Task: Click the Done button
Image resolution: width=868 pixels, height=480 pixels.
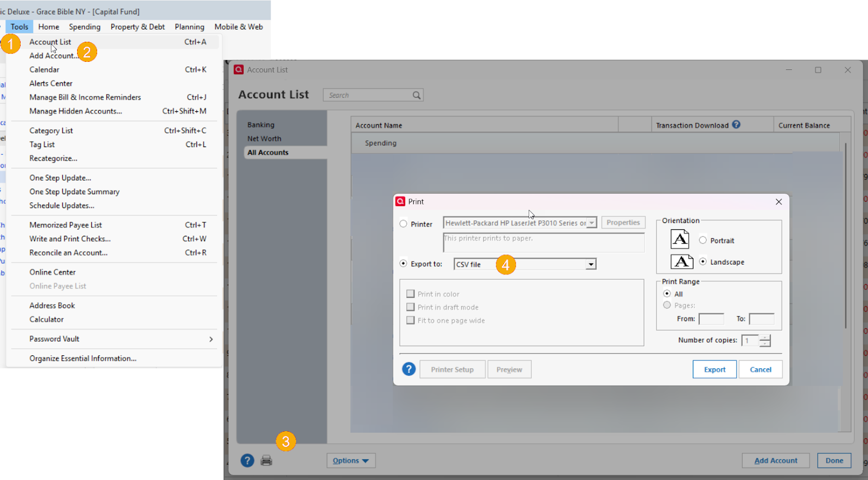Action: tap(834, 460)
